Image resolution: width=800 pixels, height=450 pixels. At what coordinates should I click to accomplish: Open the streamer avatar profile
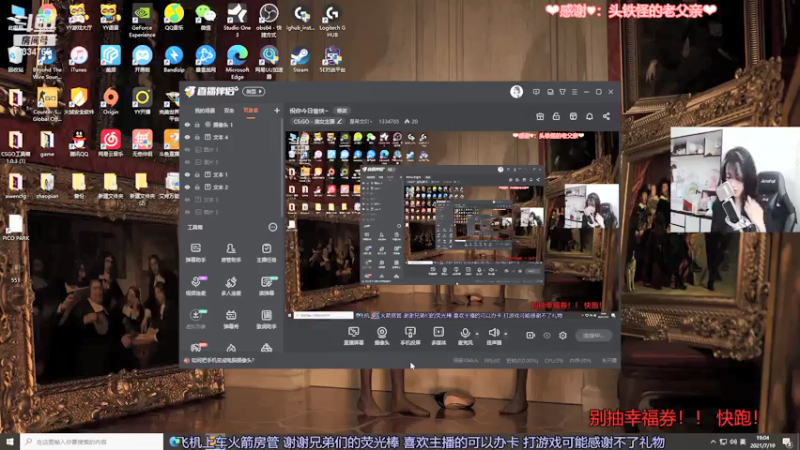tap(516, 92)
